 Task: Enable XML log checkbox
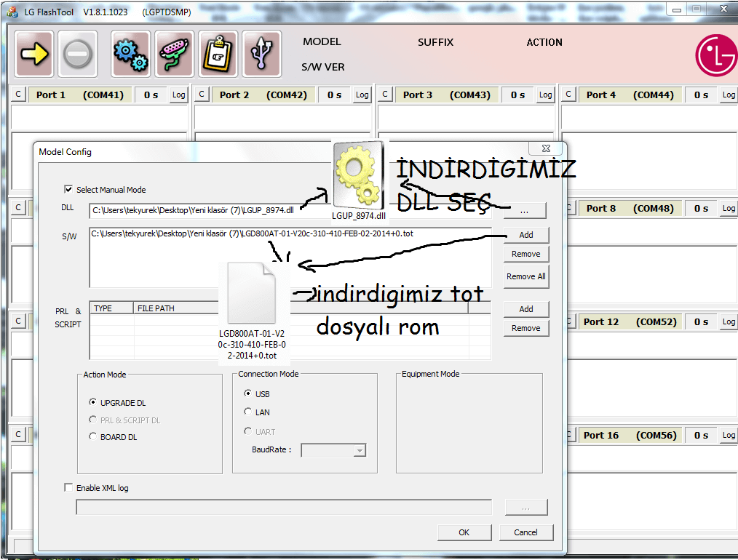(x=69, y=487)
